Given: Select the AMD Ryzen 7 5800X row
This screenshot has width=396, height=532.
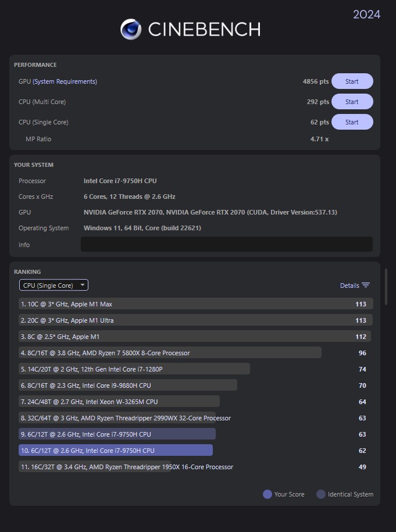Looking at the screenshot, I should 170,352.
